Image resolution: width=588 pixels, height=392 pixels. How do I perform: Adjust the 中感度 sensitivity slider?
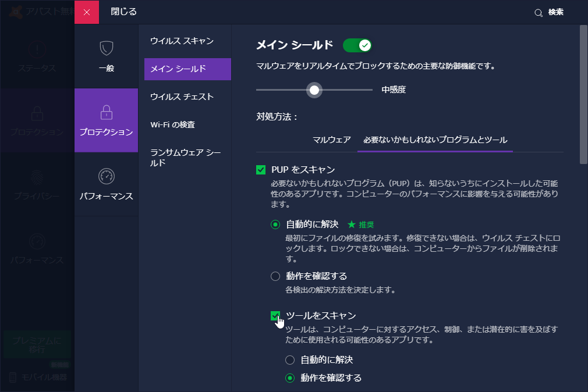[314, 90]
